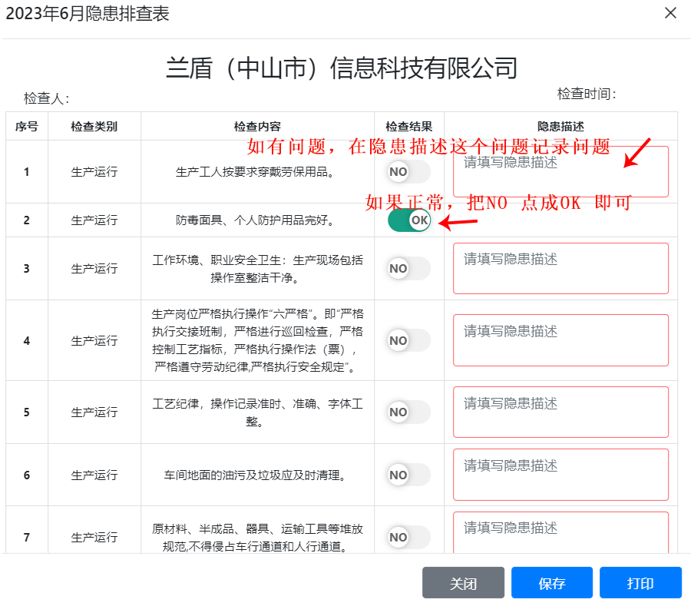Click sequence number 2 cell
The width and height of the screenshot is (691, 616).
(26, 220)
